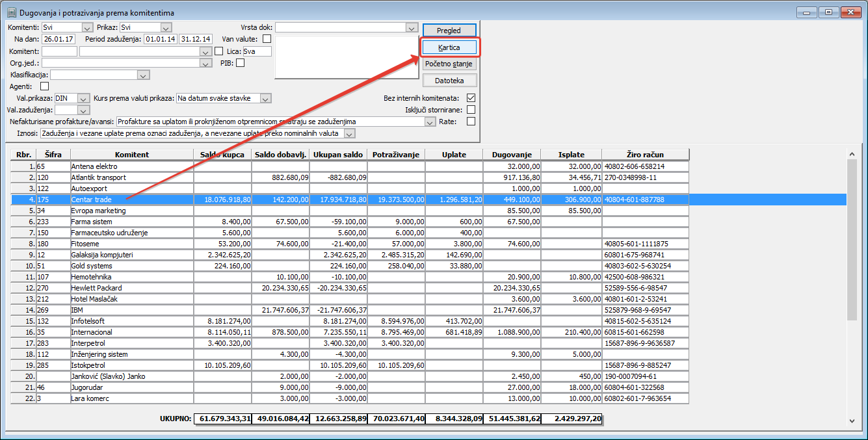Uncheck Bez internih komitenata
868x440 pixels.
[x=471, y=98]
